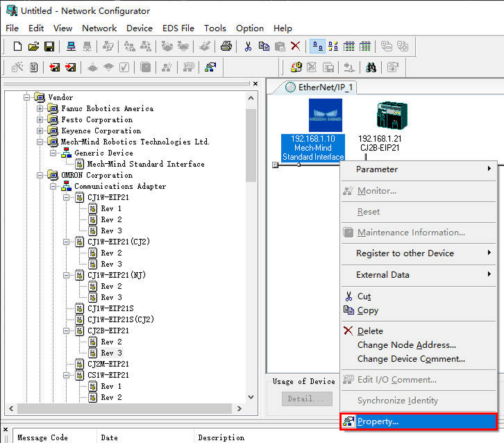Click the Cut scissors toolbar icon

point(248,47)
